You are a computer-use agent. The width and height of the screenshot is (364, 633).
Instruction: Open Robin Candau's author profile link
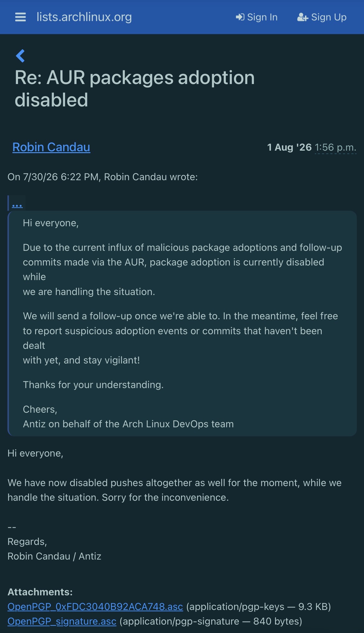click(x=51, y=147)
